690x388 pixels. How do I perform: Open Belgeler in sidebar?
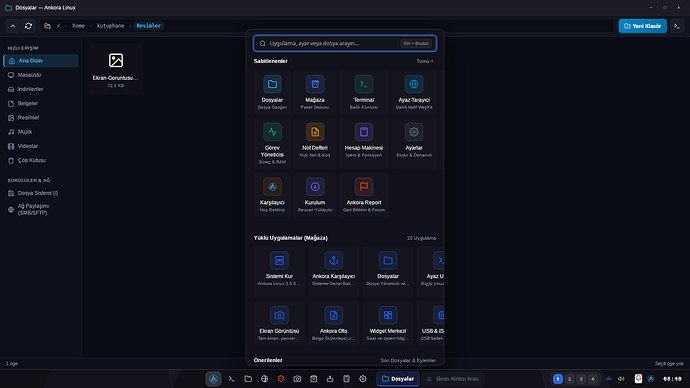41,103
